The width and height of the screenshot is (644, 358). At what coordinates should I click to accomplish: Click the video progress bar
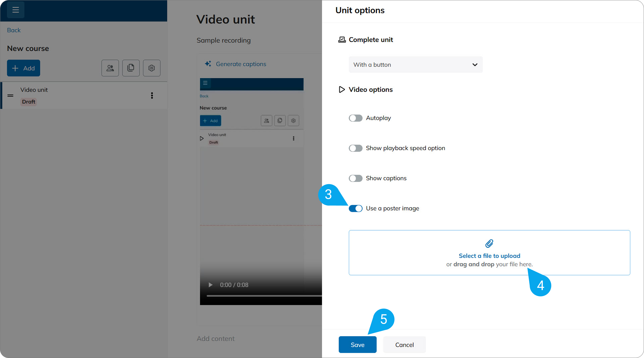pos(263,295)
